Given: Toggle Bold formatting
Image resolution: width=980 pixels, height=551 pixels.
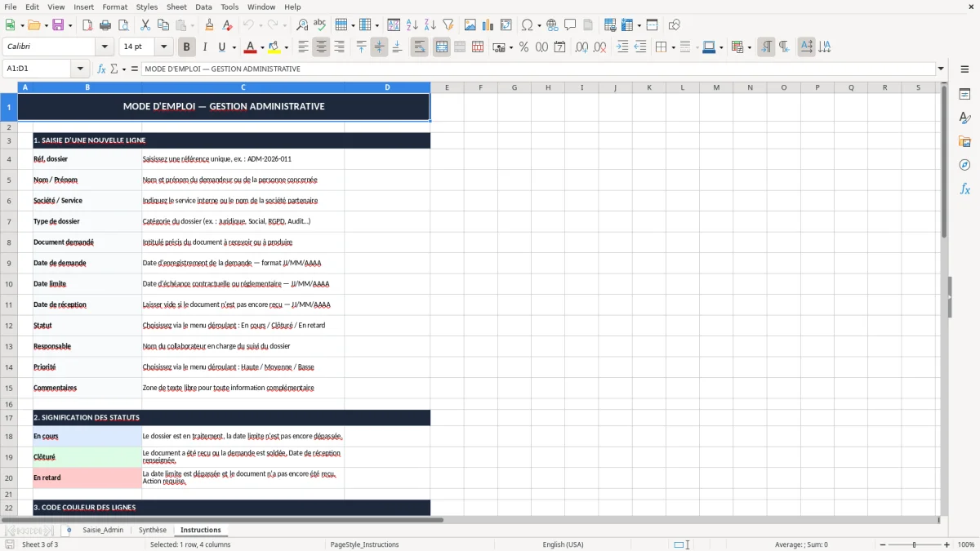Looking at the screenshot, I should (x=187, y=47).
